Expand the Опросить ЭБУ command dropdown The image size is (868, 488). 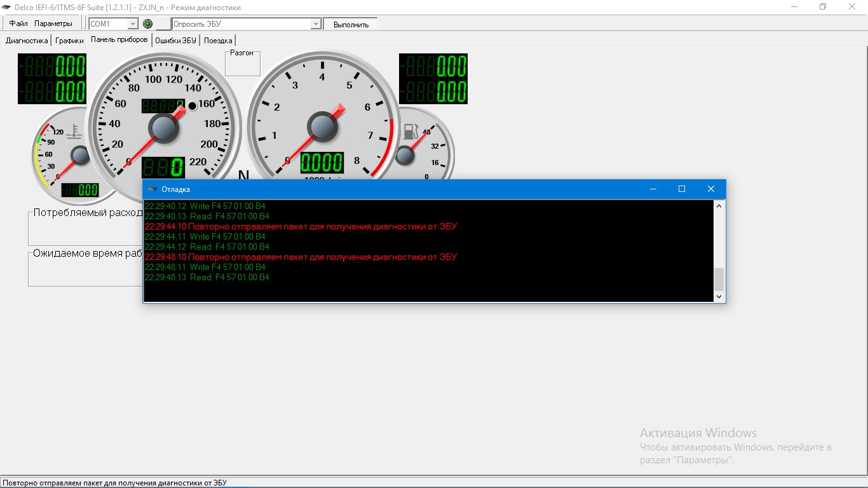pos(316,24)
